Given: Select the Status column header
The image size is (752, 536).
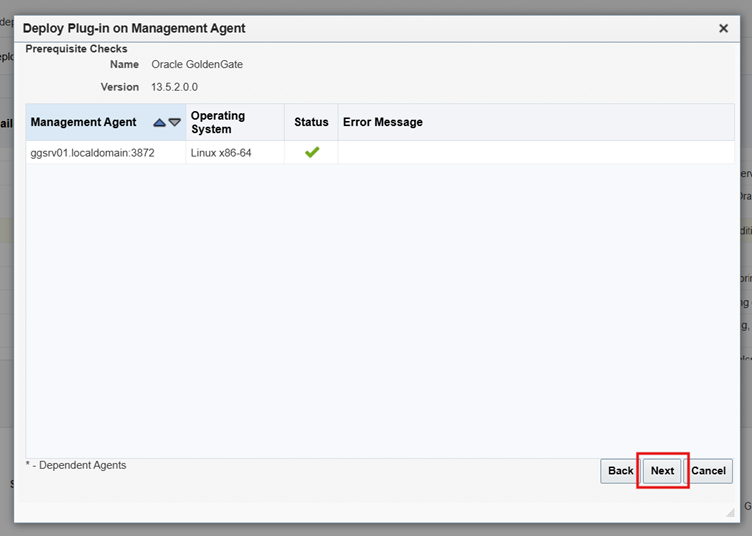Looking at the screenshot, I should coord(311,122).
